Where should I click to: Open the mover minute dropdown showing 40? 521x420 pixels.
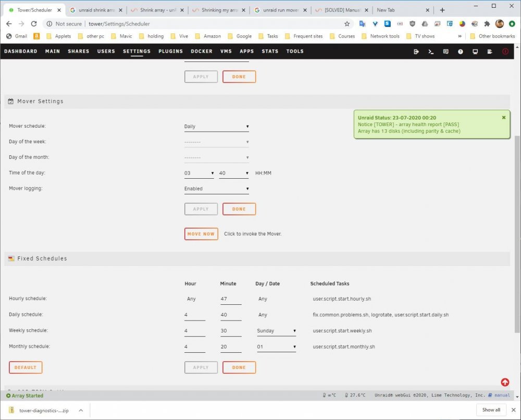[x=234, y=173]
